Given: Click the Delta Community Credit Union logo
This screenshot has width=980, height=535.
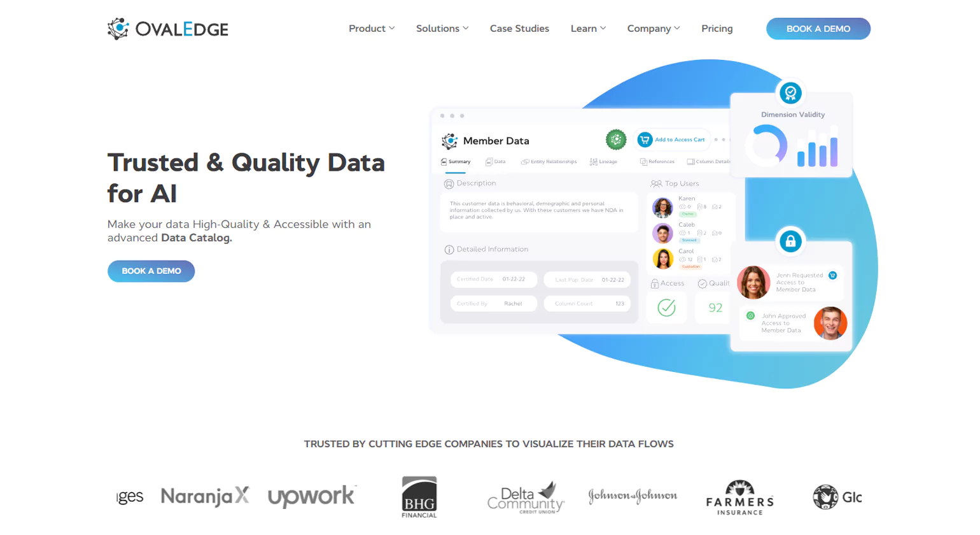Looking at the screenshot, I should click(526, 497).
